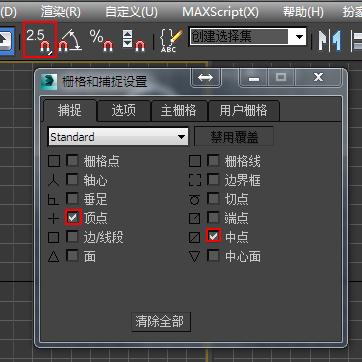This screenshot has width=362, height=362.
Task: Click the 垂足 perpendicular symbol icon
Action: click(x=54, y=200)
